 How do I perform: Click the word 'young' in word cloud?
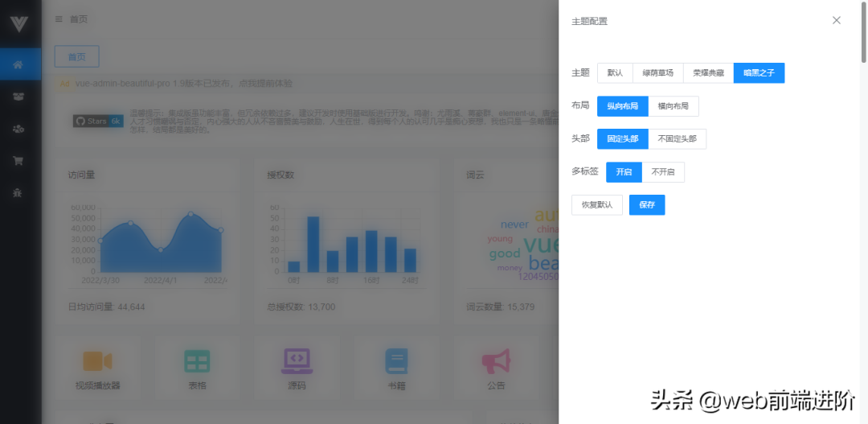(500, 239)
